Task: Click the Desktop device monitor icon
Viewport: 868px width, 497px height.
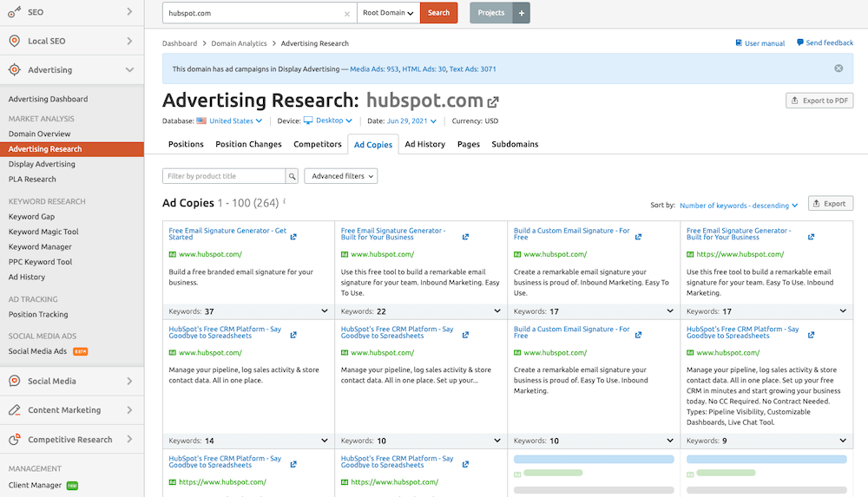Action: [308, 120]
